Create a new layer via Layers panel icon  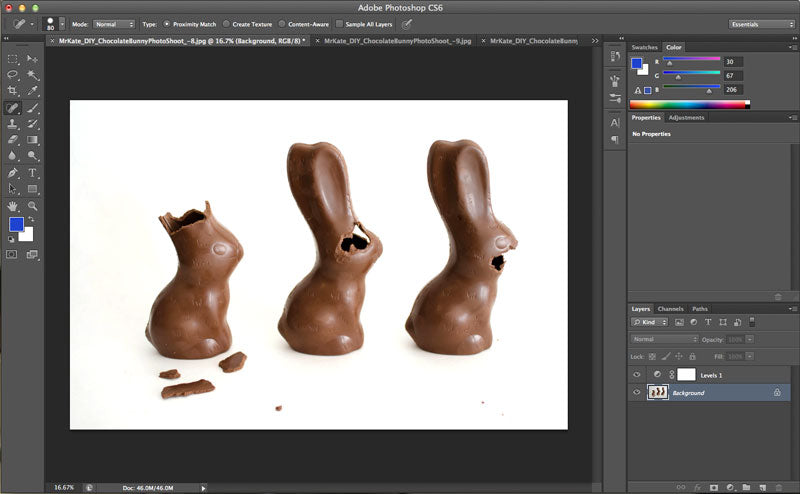click(x=764, y=486)
